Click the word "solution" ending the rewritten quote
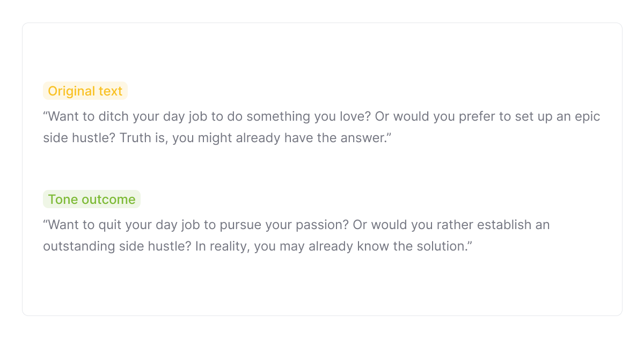The height and width of the screenshot is (338, 644). click(441, 246)
